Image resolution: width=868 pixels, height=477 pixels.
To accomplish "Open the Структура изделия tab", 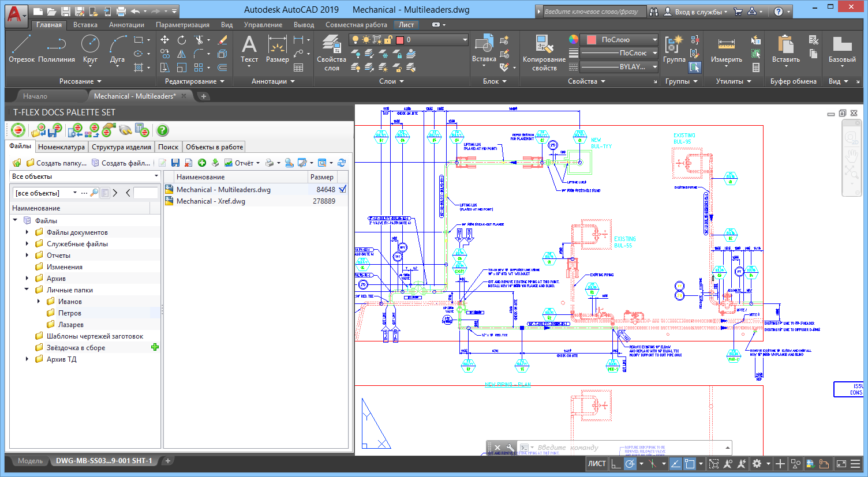I will click(x=121, y=147).
